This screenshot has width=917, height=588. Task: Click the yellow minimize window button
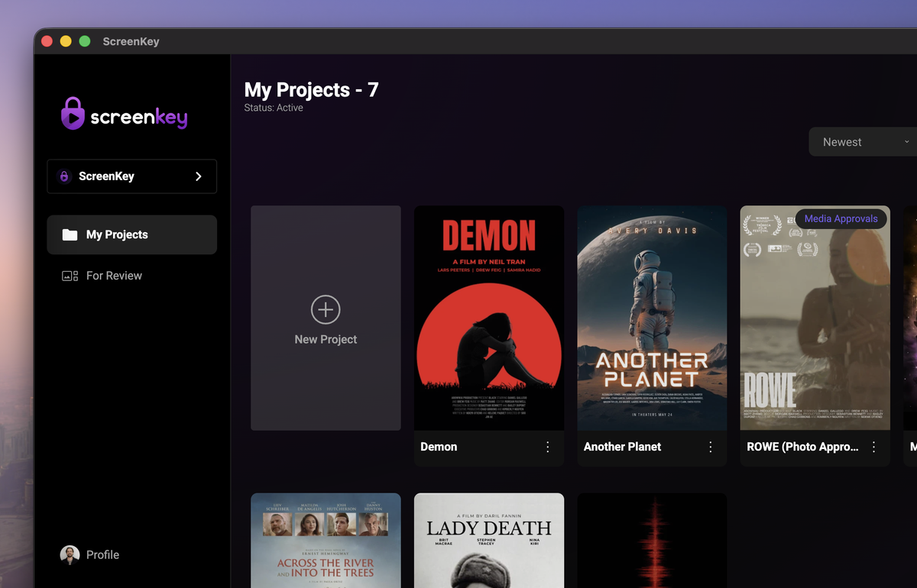point(66,41)
